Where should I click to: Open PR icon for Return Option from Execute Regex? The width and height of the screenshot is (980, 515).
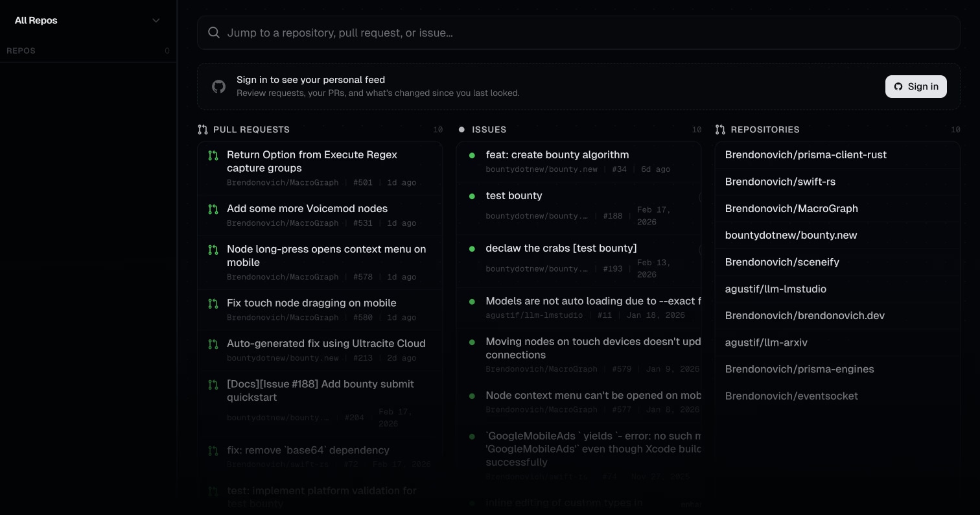pos(213,156)
